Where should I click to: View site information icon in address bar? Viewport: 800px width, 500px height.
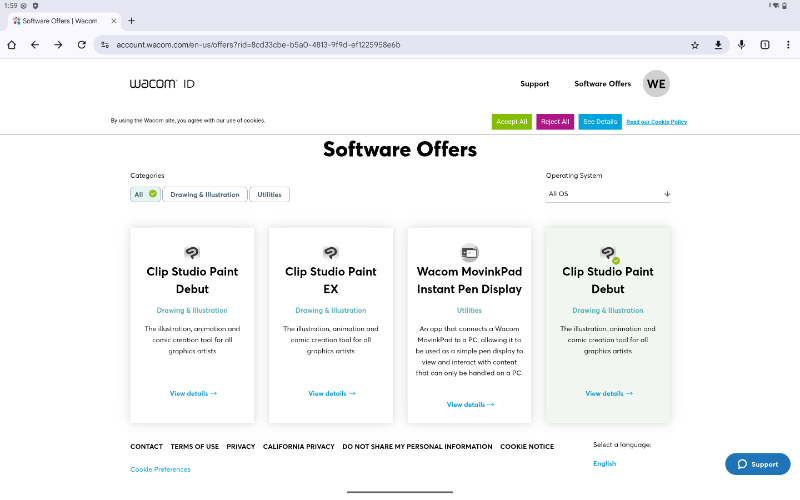(x=105, y=45)
